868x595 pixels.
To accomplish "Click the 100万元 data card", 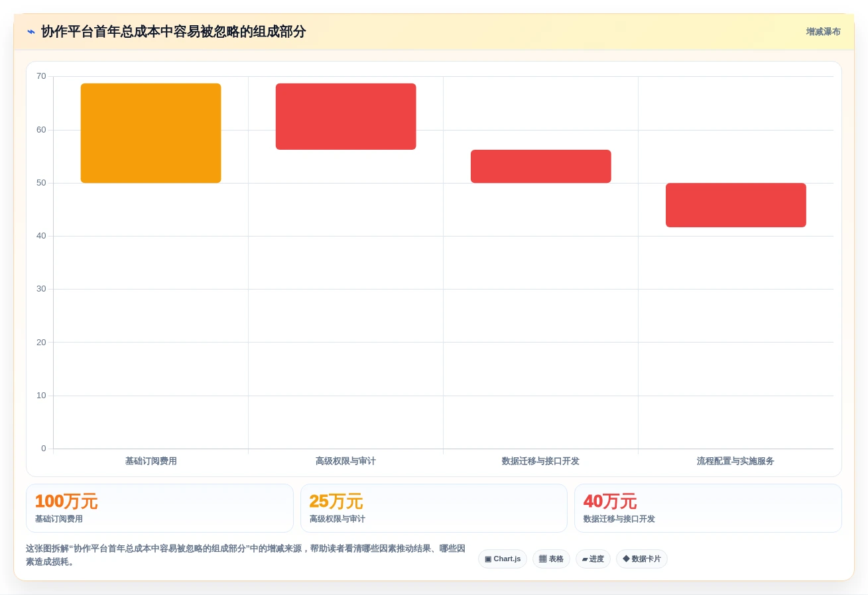I will click(160, 508).
